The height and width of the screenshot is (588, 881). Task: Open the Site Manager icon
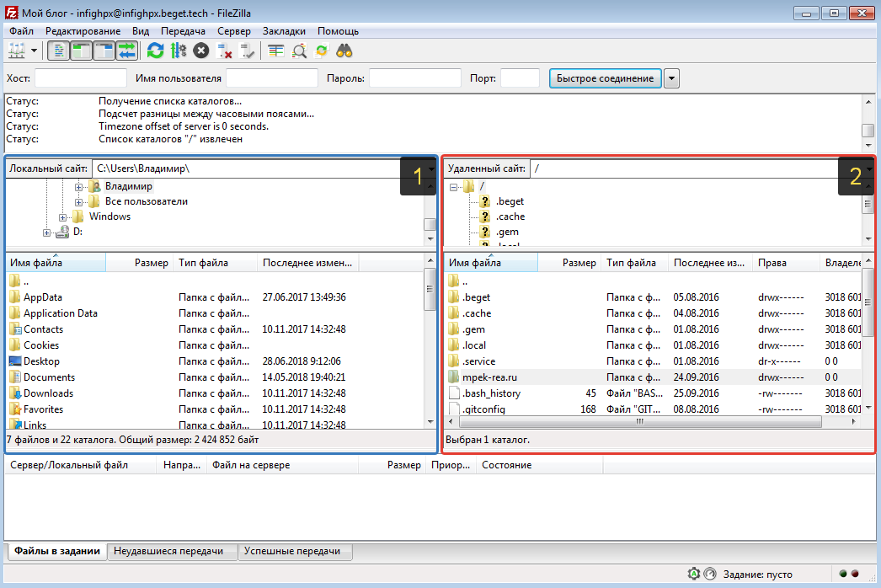tap(17, 51)
